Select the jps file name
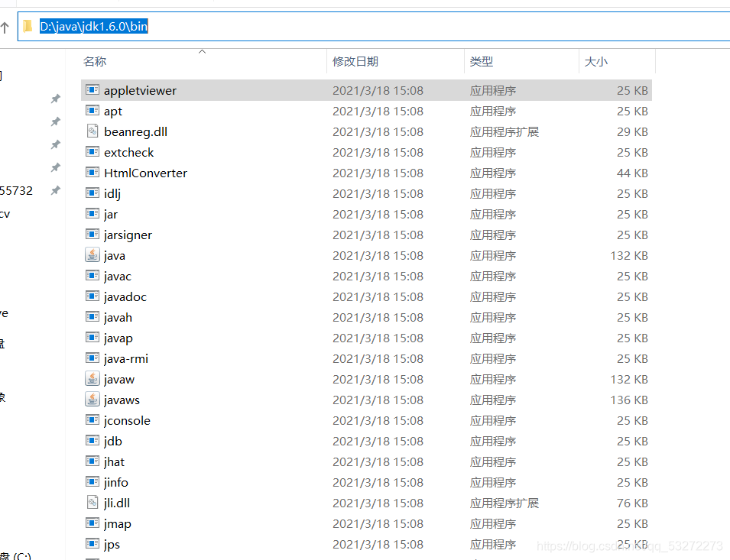 coord(112,544)
